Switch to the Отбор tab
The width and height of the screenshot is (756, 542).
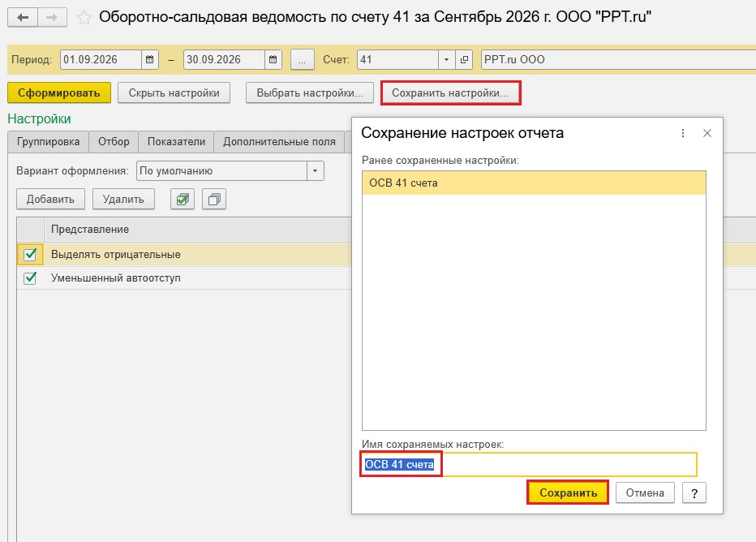click(x=114, y=142)
